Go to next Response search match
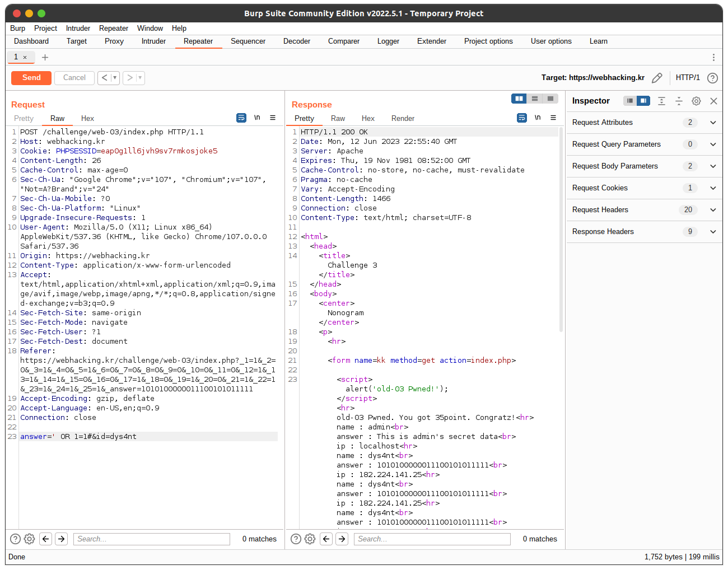 (342, 539)
